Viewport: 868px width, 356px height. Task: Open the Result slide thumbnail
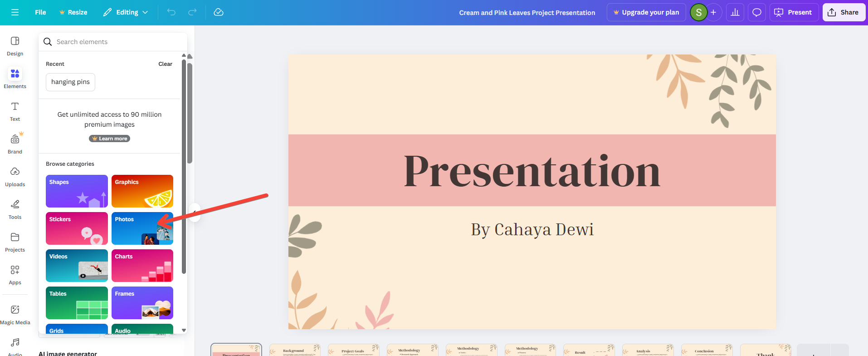(589, 350)
